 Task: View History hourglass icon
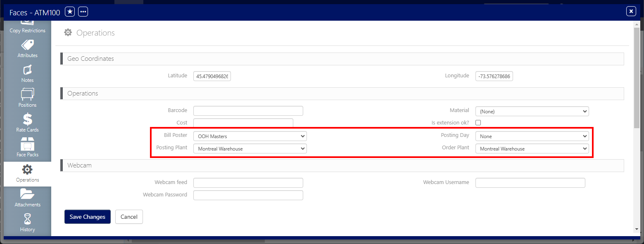tap(27, 219)
